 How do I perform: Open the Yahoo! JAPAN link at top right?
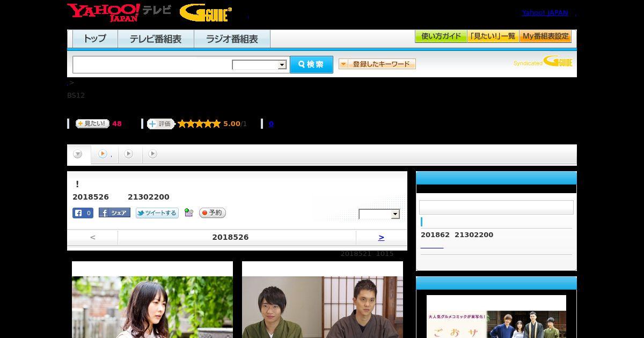tap(545, 13)
